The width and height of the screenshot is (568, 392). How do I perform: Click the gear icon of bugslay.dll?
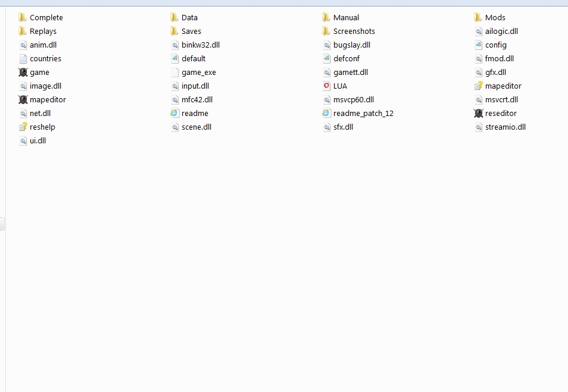coord(327,45)
